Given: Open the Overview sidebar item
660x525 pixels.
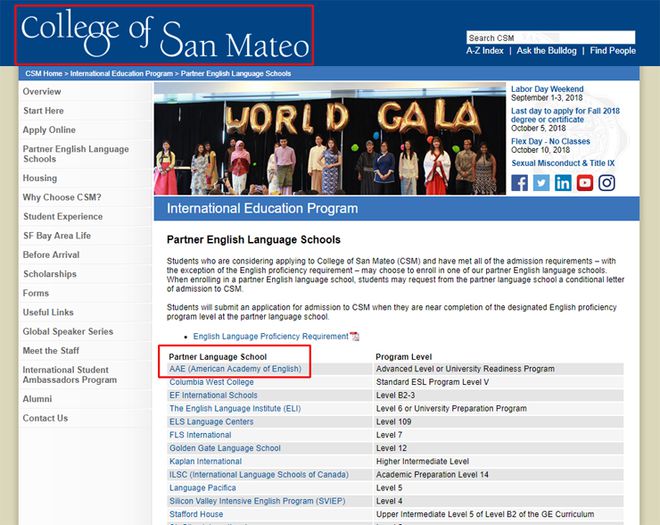Looking at the screenshot, I should point(42,91).
